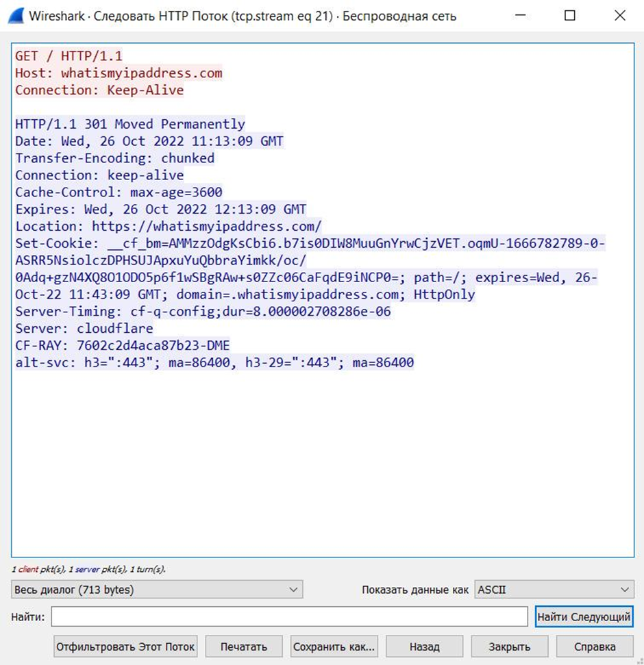Go back with the 'Назад' button
Screen dimensions: 644x665
[x=424, y=647]
